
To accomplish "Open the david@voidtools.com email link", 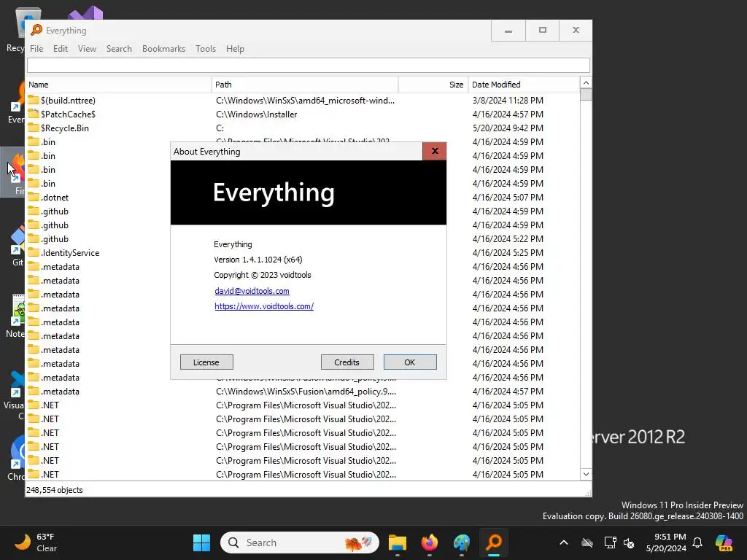I will (x=252, y=291).
